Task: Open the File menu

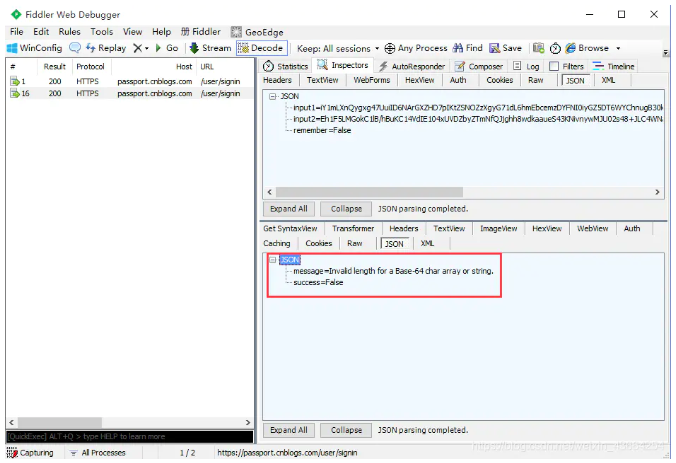Action: point(16,32)
